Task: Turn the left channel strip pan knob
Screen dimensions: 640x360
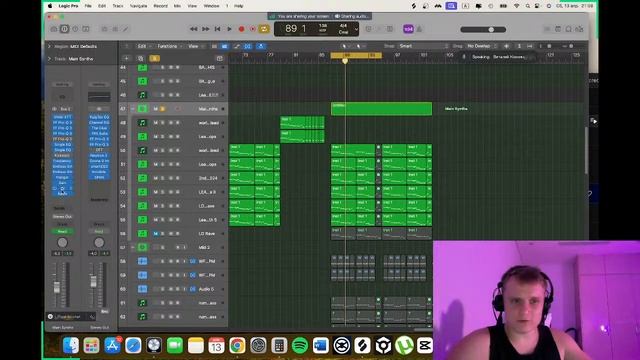Action: pyautogui.click(x=62, y=242)
